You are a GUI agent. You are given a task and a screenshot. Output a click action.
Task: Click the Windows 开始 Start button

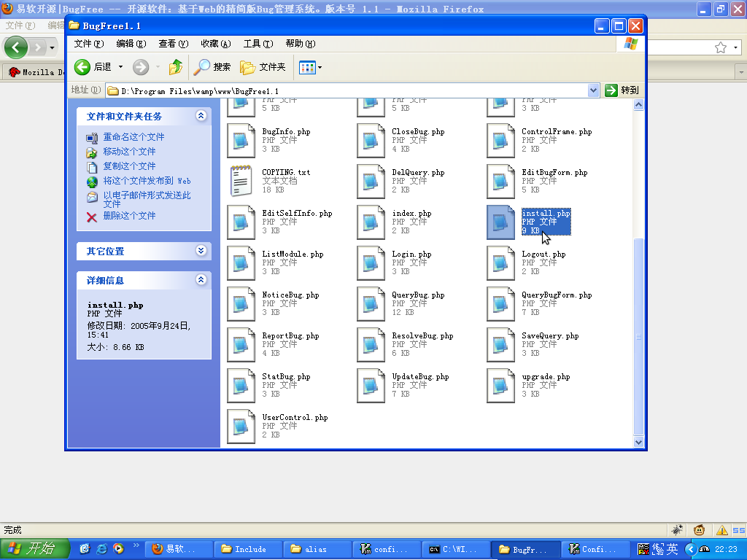coord(35,549)
